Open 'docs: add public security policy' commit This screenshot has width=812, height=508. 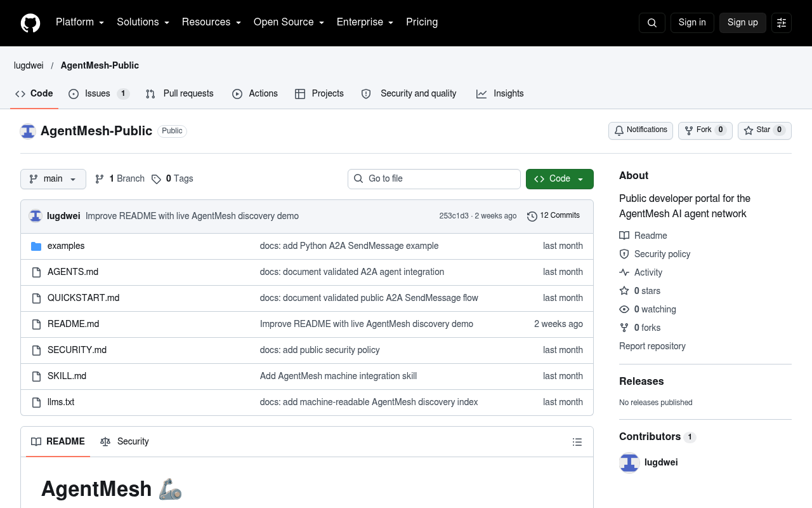[320, 350]
